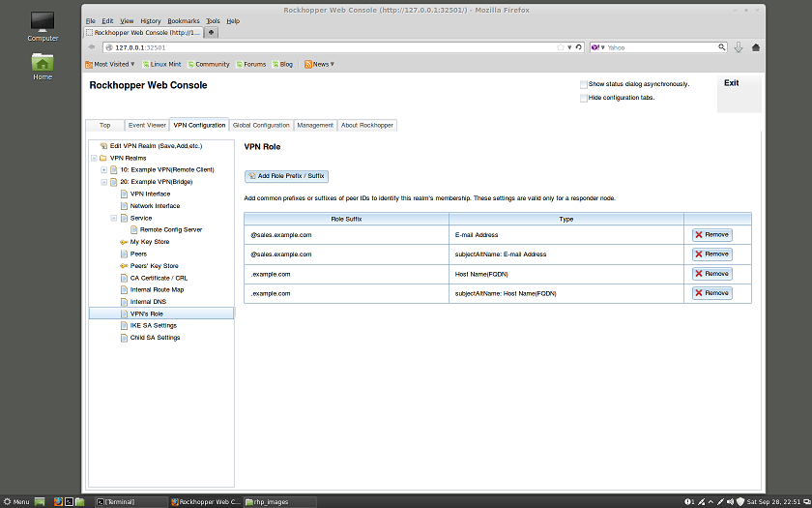Click the search magnifier icon in Yahoo box
The image size is (812, 508).
click(721, 46)
